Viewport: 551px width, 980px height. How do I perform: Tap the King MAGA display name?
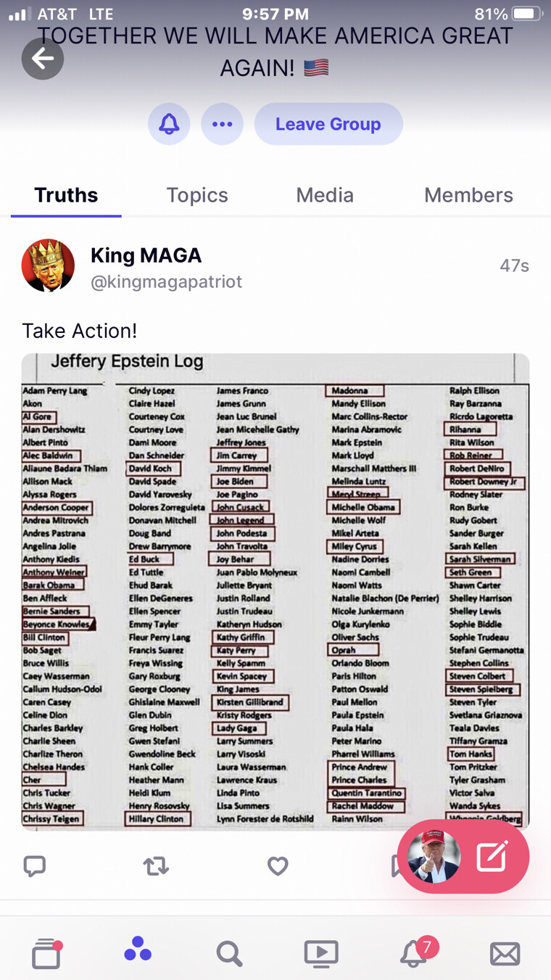[x=146, y=255]
